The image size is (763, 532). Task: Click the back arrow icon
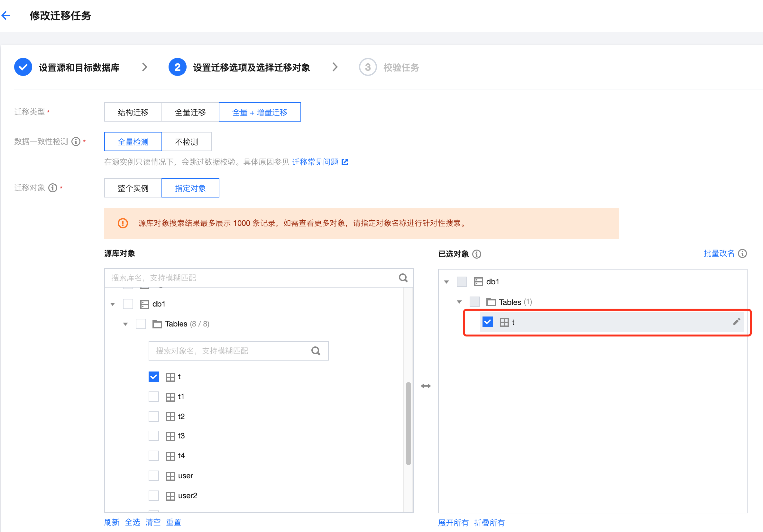(6, 15)
